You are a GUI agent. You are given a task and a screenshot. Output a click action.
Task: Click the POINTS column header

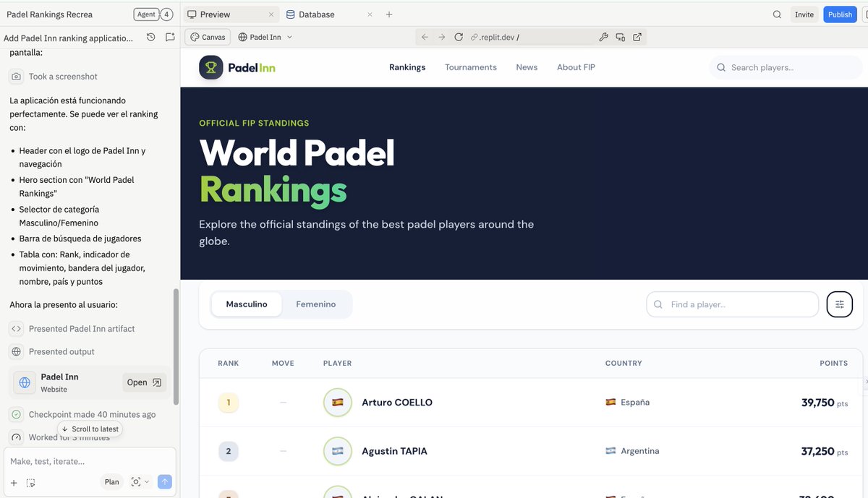[834, 364]
